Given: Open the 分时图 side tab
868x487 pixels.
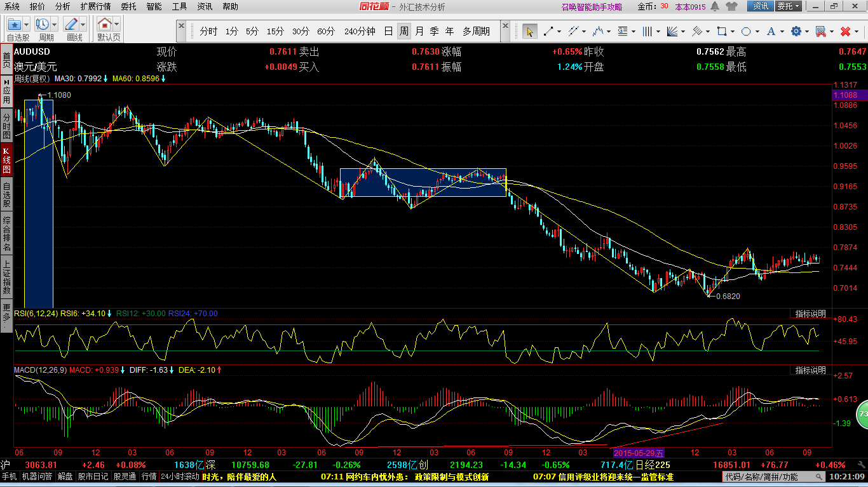Looking at the screenshot, I should [6, 126].
